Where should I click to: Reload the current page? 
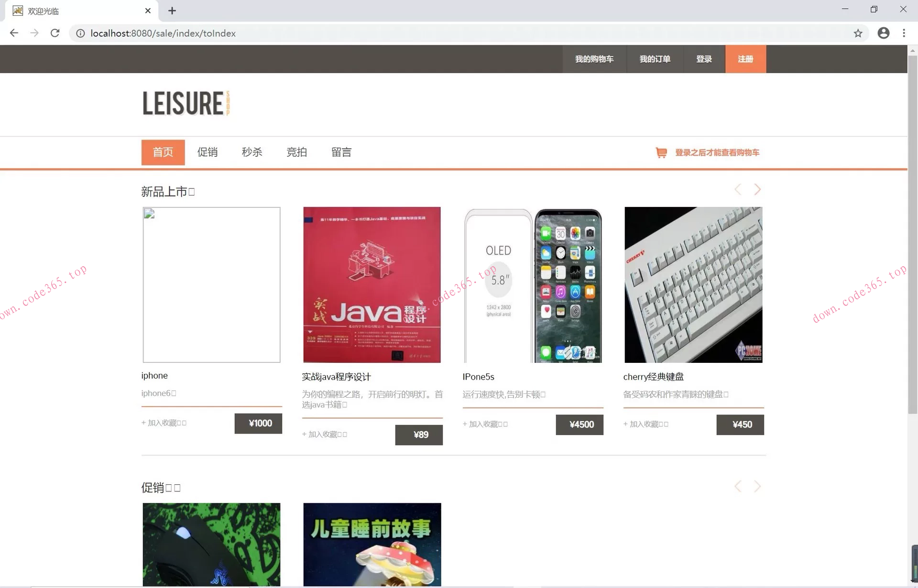point(55,33)
